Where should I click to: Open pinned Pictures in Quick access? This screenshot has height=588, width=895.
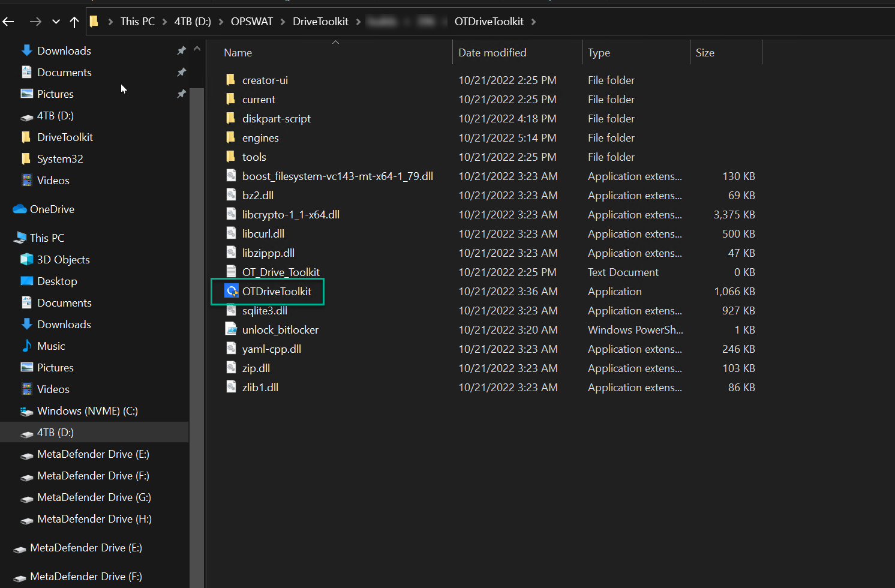pos(55,94)
